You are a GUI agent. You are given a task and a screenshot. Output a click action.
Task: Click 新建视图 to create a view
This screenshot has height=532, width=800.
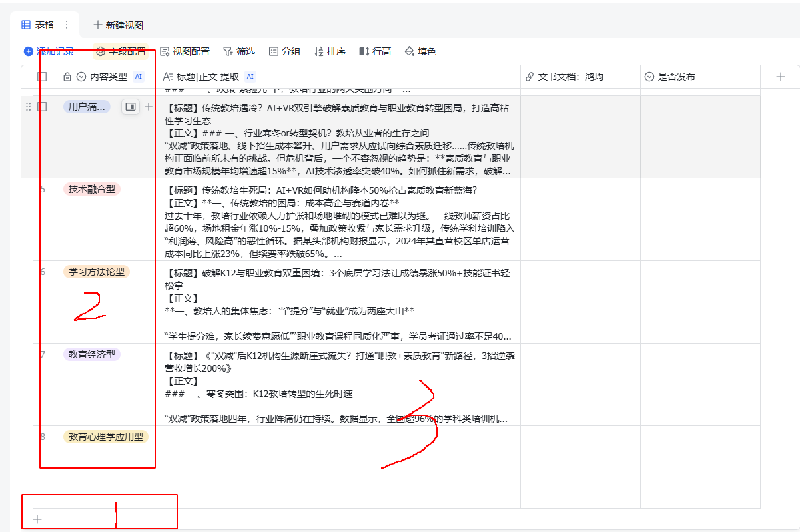(118, 25)
